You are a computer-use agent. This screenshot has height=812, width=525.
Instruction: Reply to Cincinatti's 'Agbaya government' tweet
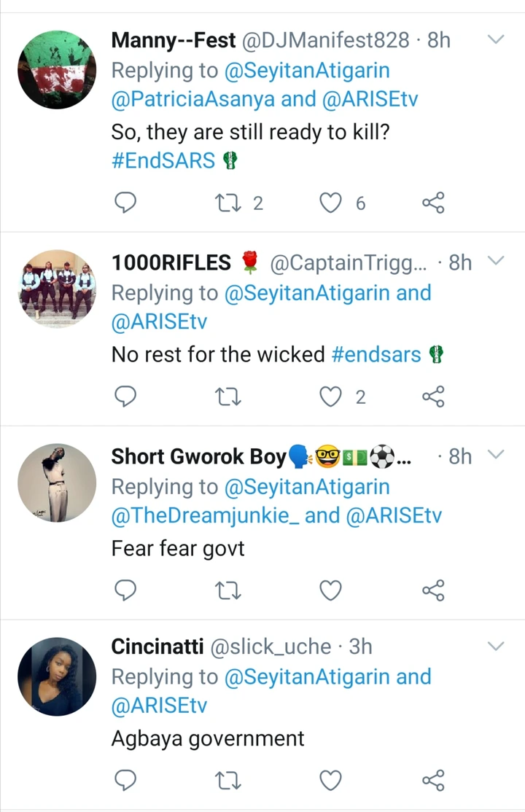tap(126, 781)
